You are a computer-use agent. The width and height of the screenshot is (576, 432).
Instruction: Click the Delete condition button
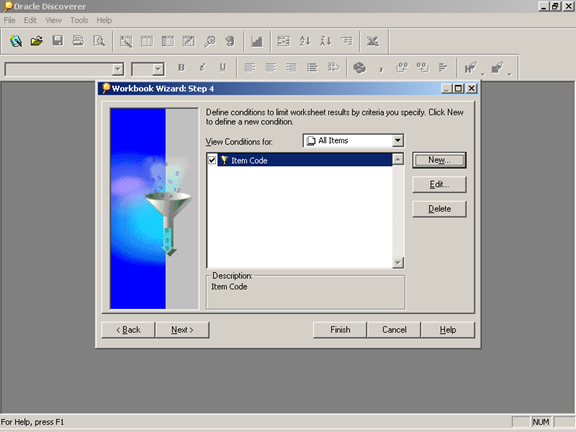[x=439, y=209]
